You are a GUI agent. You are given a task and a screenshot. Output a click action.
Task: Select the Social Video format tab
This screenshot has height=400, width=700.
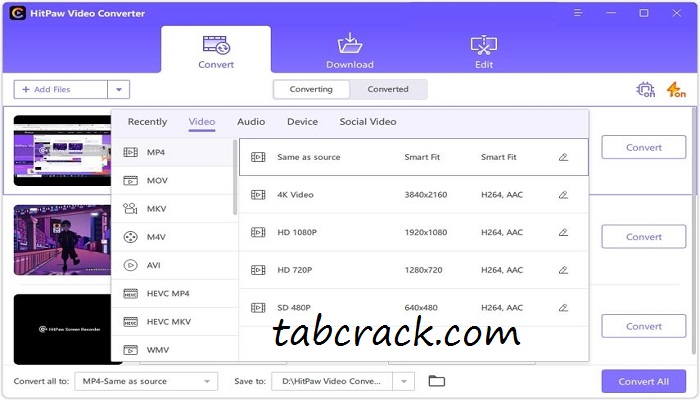pyautogui.click(x=368, y=121)
